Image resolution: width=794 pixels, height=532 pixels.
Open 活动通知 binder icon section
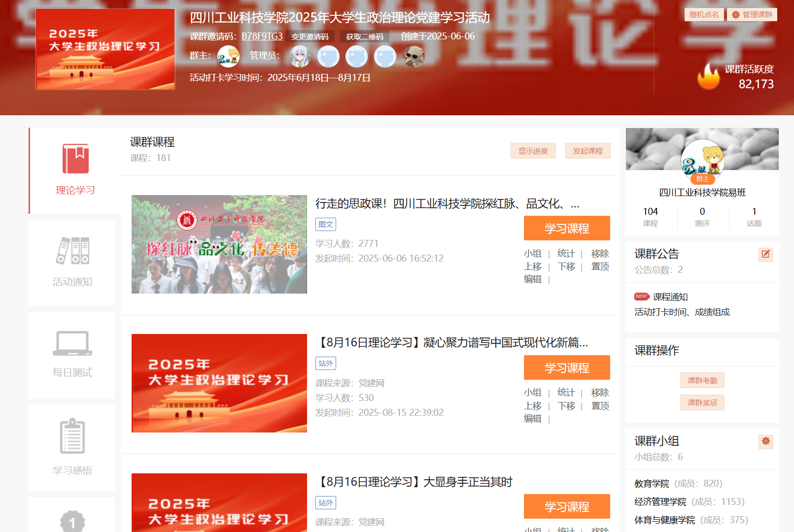click(72, 251)
